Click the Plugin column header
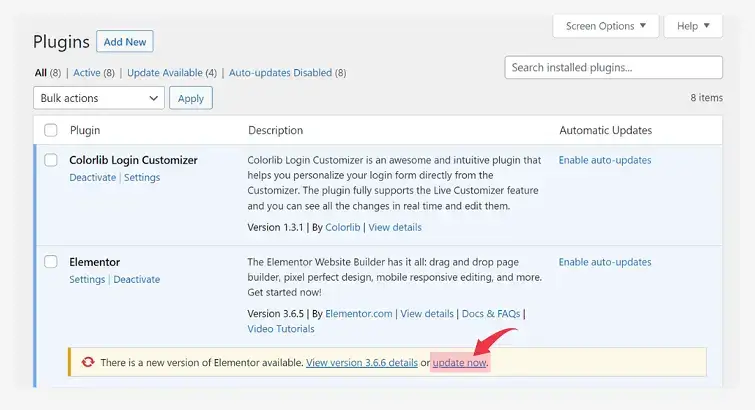The width and height of the screenshot is (755, 410). click(x=85, y=130)
